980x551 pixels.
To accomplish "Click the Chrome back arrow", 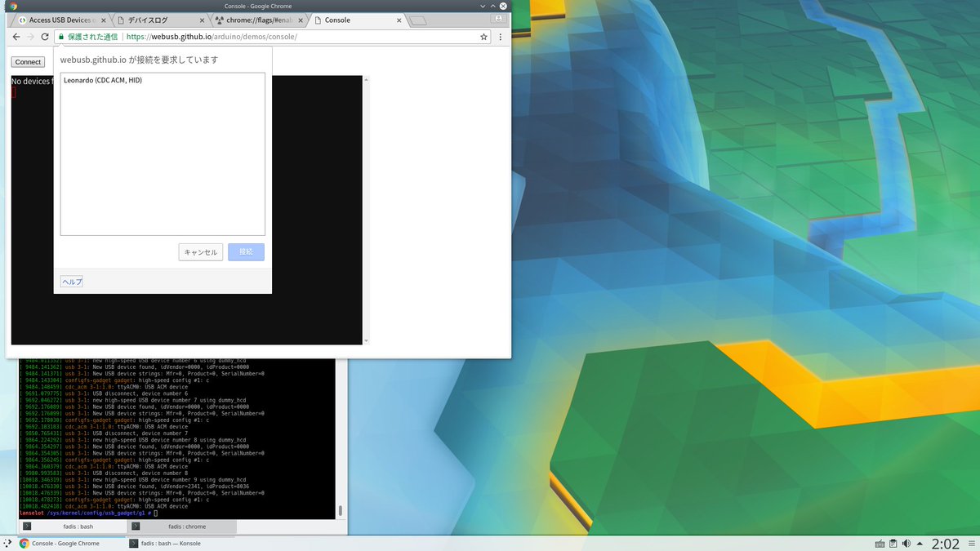I will click(16, 37).
